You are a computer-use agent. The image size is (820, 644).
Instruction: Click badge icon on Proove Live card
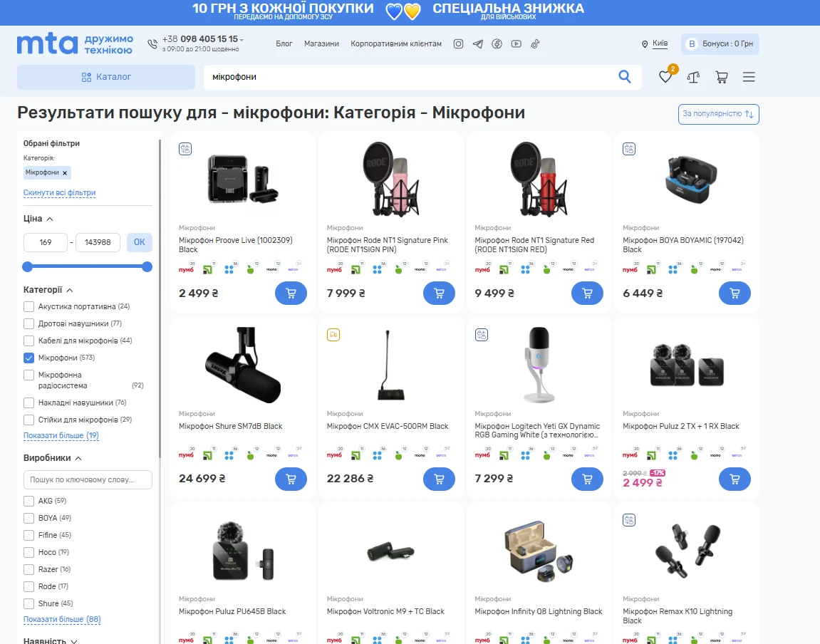(185, 149)
